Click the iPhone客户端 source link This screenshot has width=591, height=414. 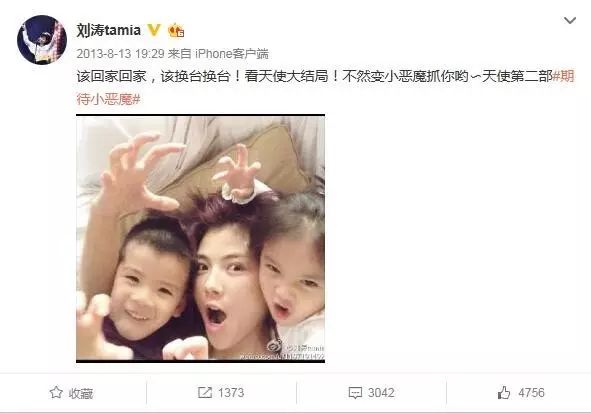[x=231, y=54]
